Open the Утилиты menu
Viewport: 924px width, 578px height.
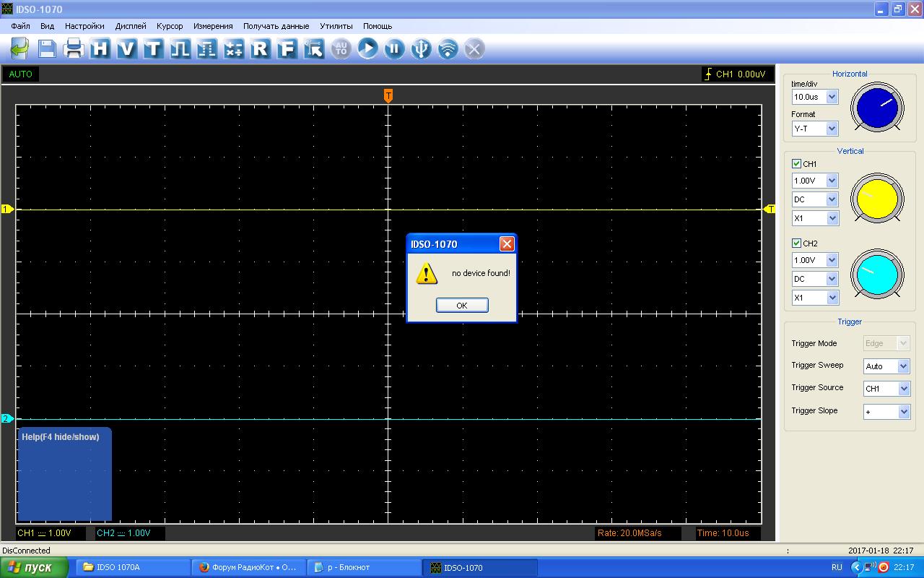pos(336,26)
